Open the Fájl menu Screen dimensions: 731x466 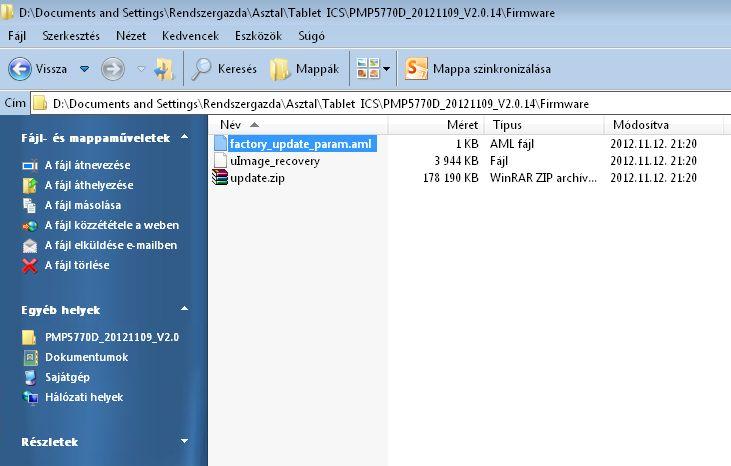click(x=17, y=36)
